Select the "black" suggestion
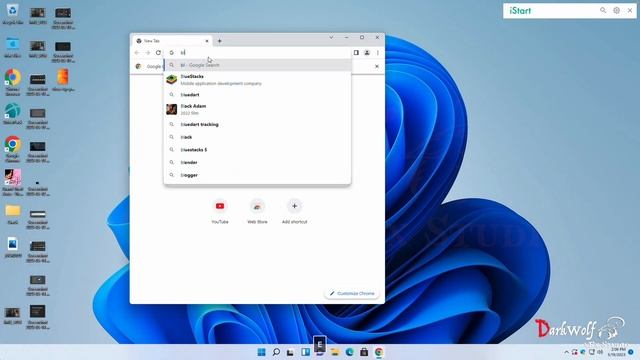The image size is (640, 360). tap(257, 137)
